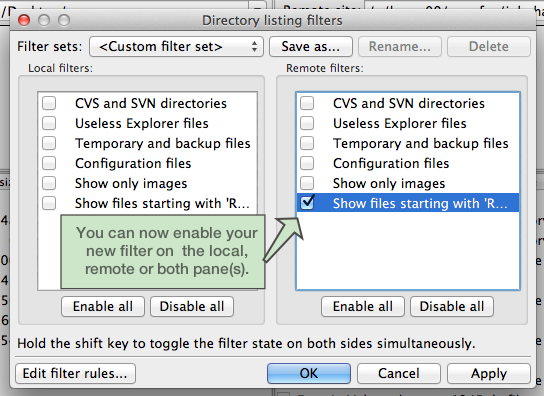
Task: Select 'Temporary and backup files' text in Local list
Action: tap(163, 144)
